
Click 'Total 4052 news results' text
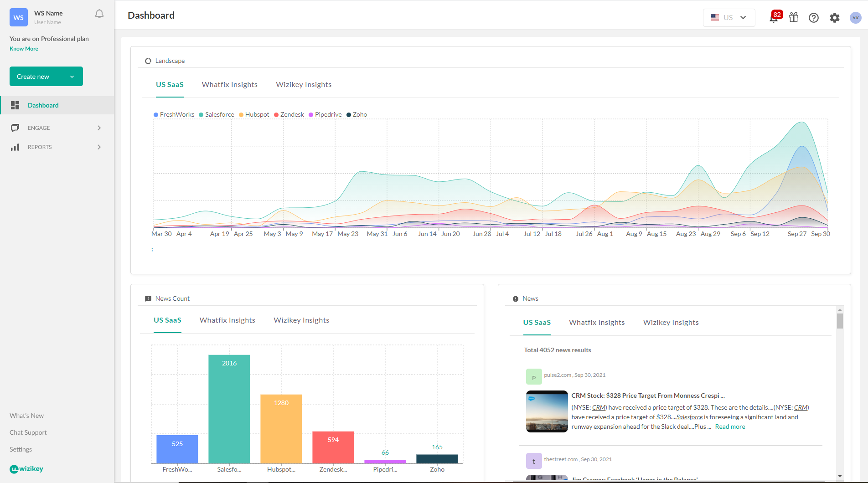(x=557, y=350)
